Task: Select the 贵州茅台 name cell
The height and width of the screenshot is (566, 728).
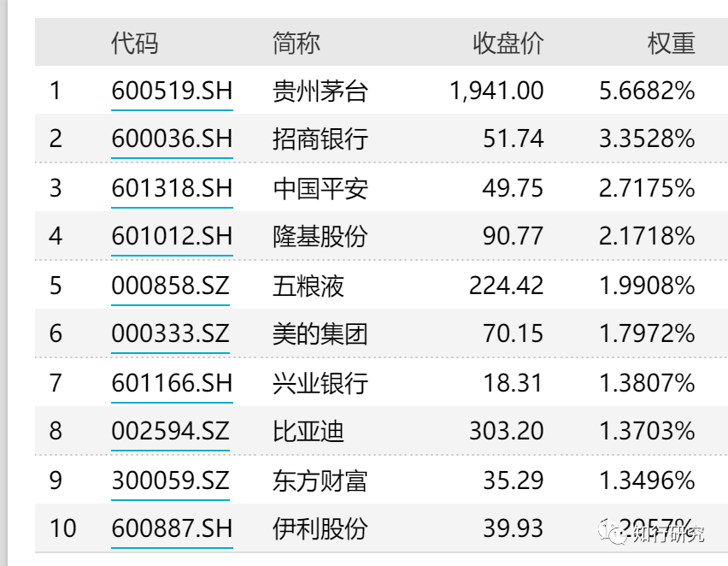Action: pos(320,91)
